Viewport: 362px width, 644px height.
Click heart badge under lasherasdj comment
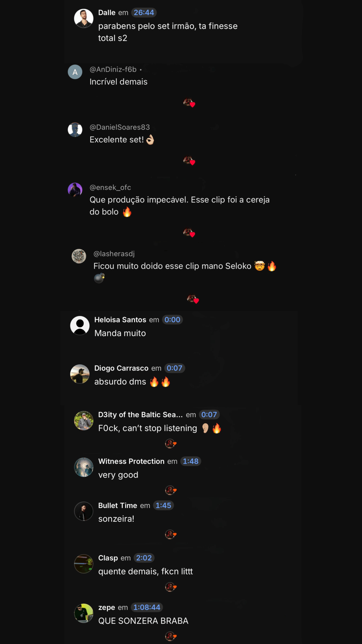coord(193,299)
